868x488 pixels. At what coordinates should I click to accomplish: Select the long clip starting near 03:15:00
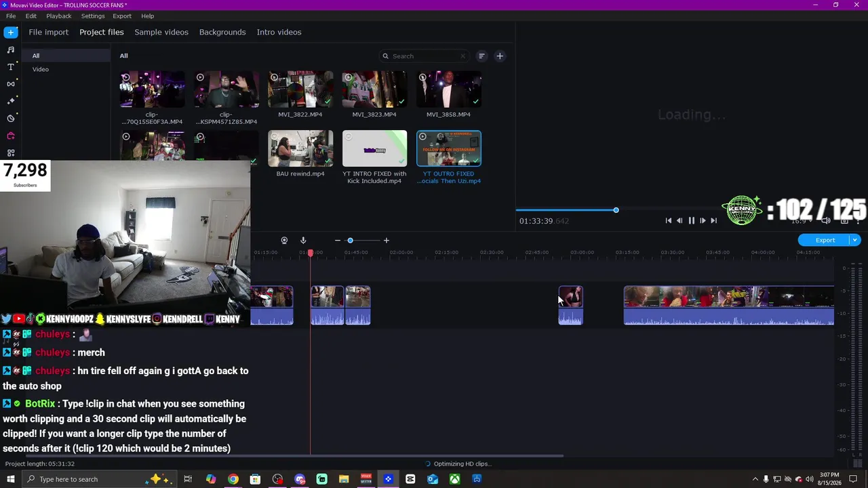(728, 306)
